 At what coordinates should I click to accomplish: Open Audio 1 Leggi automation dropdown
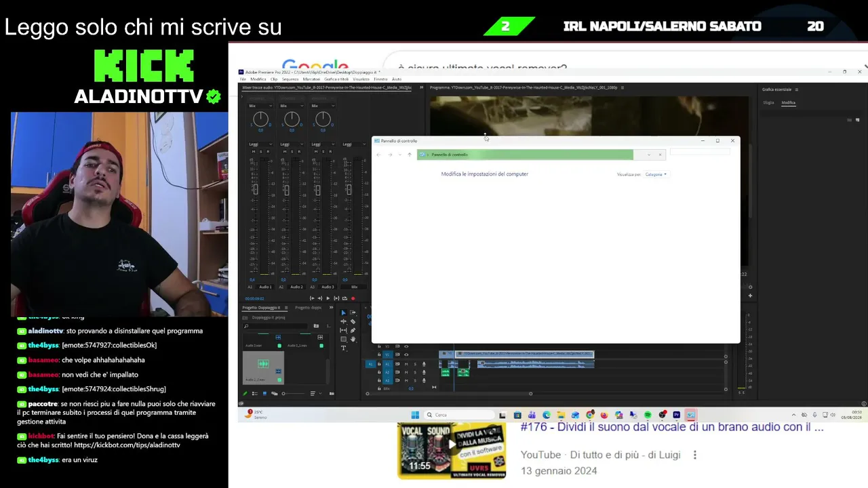pos(260,144)
